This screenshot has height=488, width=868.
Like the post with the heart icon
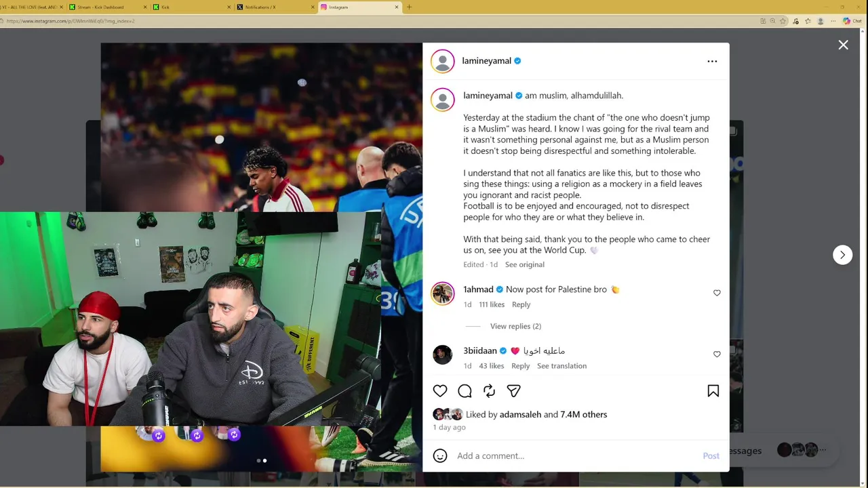tap(440, 391)
